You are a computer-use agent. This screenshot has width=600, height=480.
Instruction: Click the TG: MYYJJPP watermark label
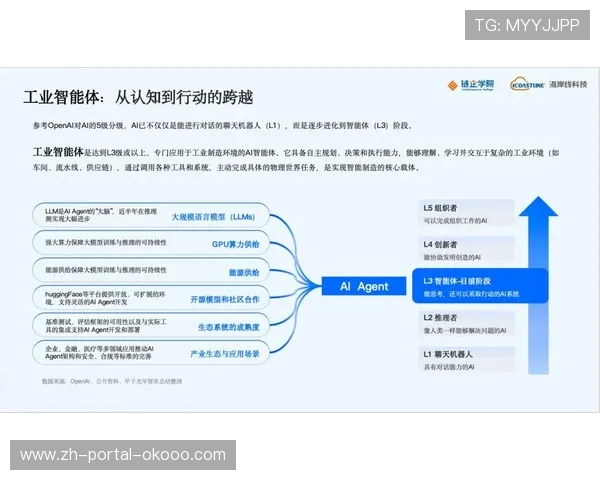coord(526,25)
